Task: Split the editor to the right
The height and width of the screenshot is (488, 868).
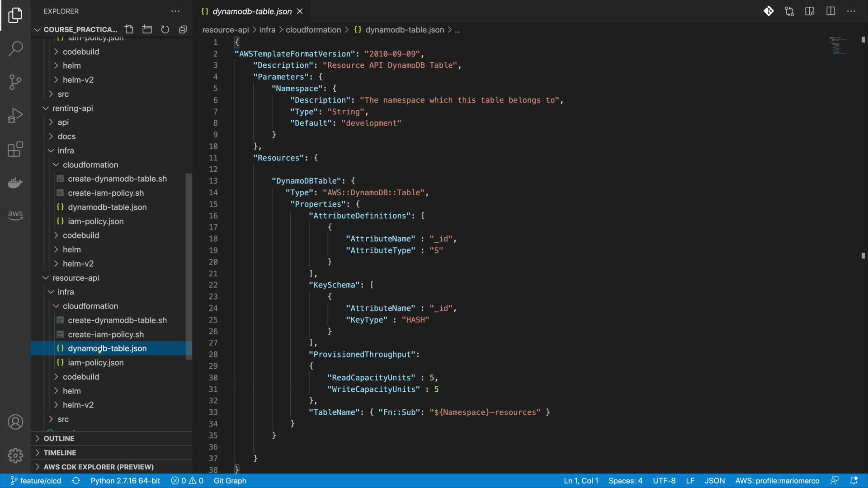Action: coord(830,11)
